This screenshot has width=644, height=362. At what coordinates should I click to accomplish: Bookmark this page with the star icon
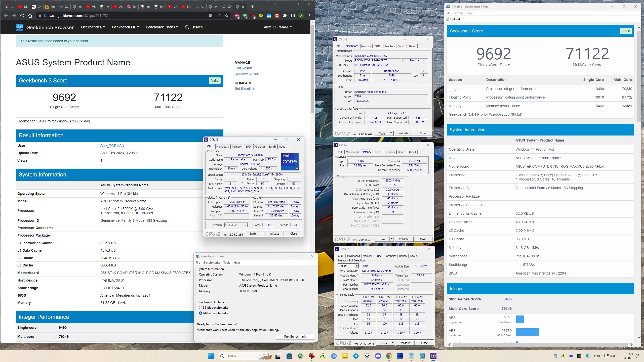227,16
